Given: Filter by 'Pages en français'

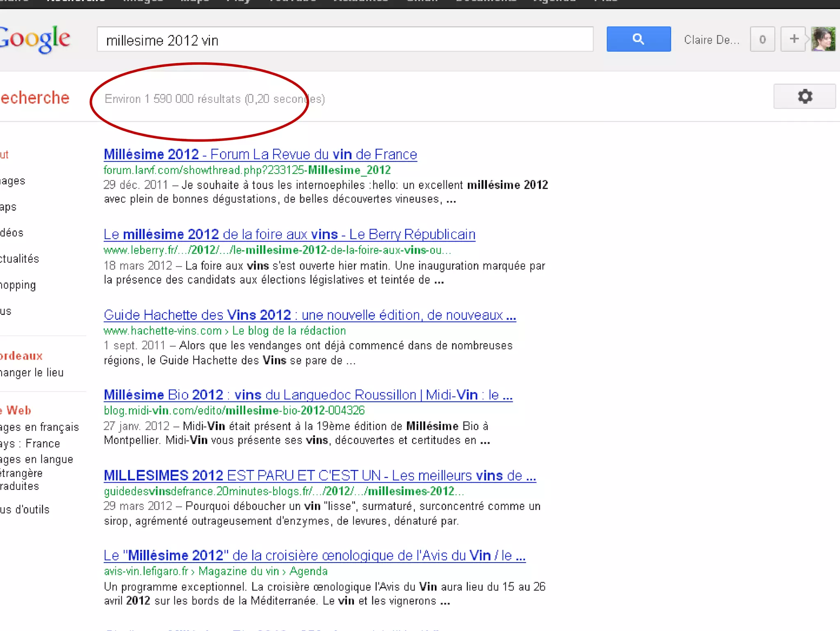Looking at the screenshot, I should pos(39,427).
